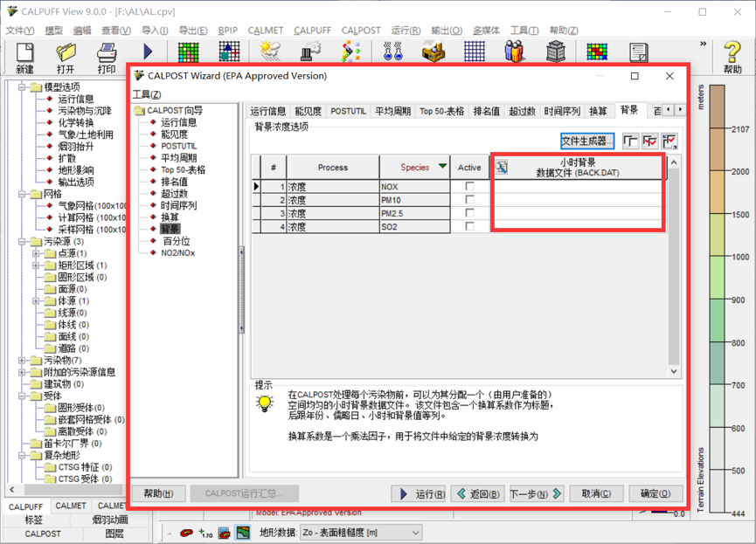Click the blue grid toolbar icon

(475, 52)
